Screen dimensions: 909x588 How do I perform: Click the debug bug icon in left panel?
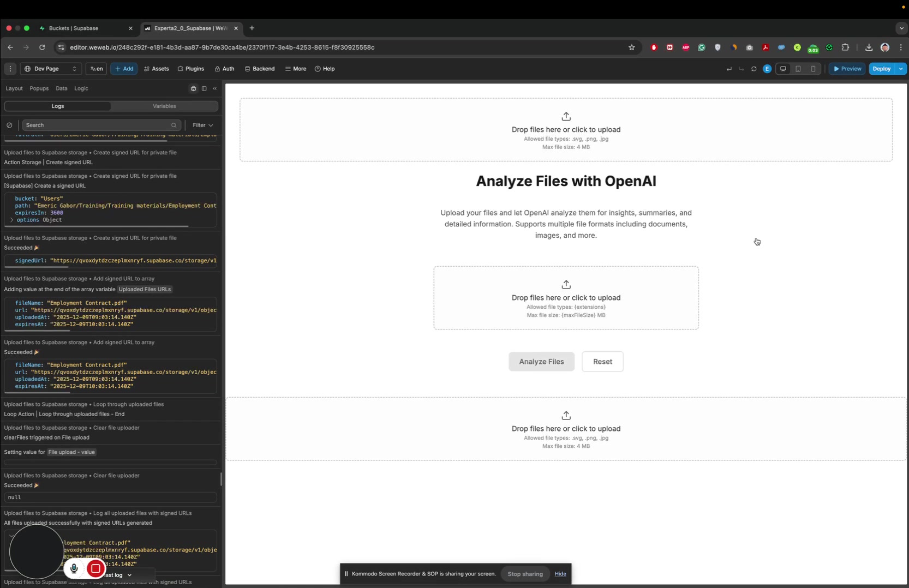[x=193, y=88]
